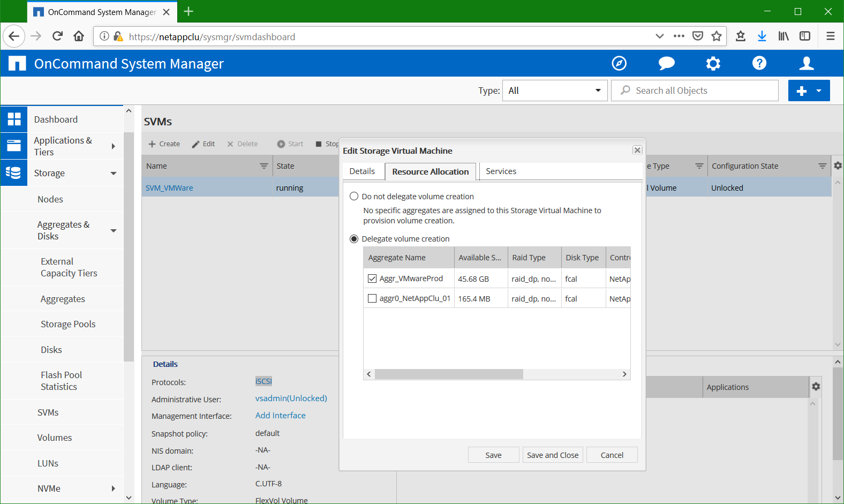This screenshot has width=844, height=504.
Task: Show site security information icon
Action: 104,36
